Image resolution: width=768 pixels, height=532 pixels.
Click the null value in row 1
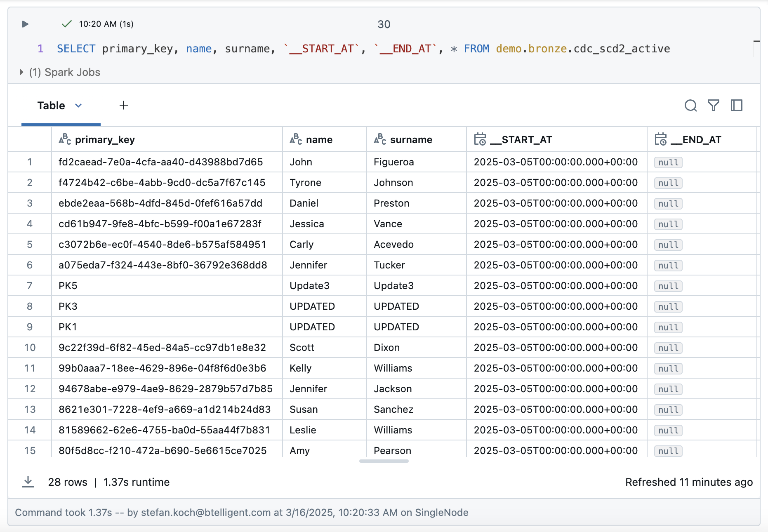coord(668,162)
